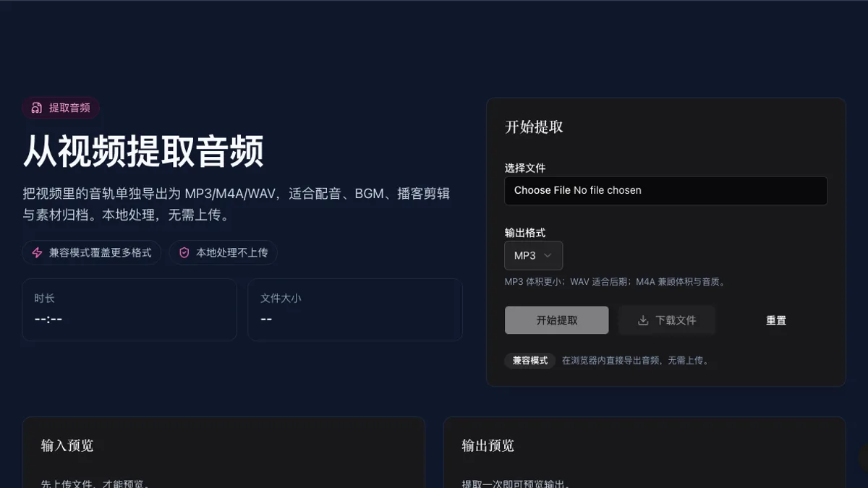Viewport: 868px width, 488px height.
Task: Click the description paragraph mentioning MP3/M4A/WAV
Action: 237,205
